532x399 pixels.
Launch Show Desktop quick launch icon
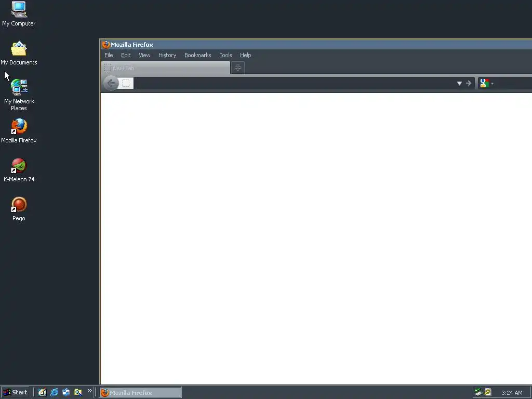pyautogui.click(x=42, y=392)
